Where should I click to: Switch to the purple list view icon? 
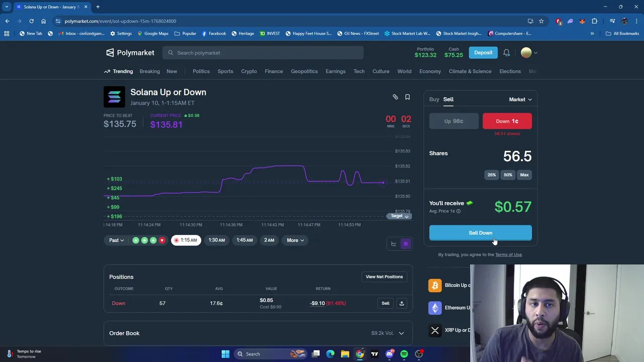coord(406,244)
